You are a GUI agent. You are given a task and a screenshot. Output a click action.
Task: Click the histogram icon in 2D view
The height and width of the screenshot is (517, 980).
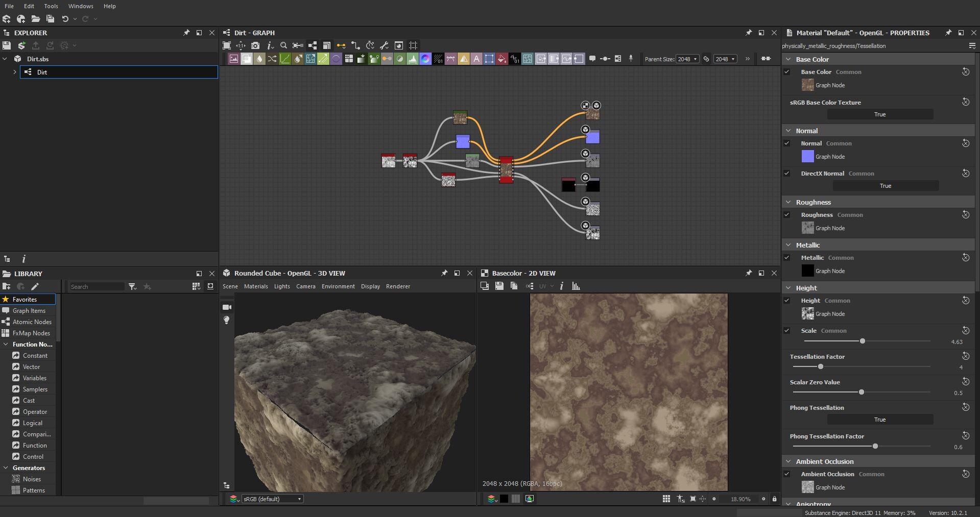[576, 286]
